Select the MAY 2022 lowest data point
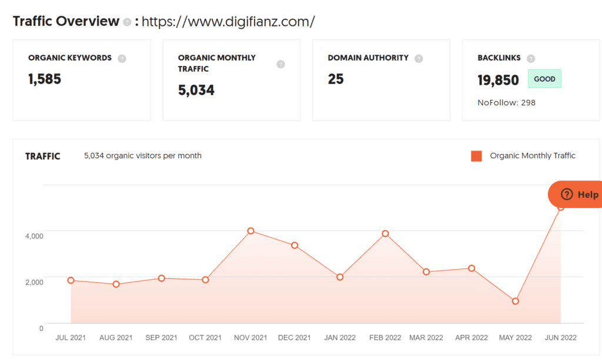This screenshot has width=602, height=364. click(516, 302)
